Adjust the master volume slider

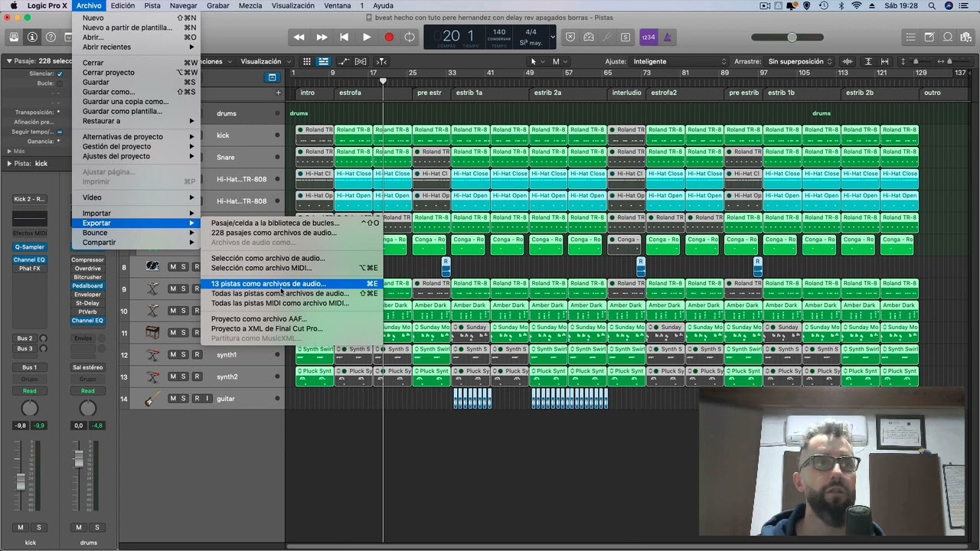point(787,37)
